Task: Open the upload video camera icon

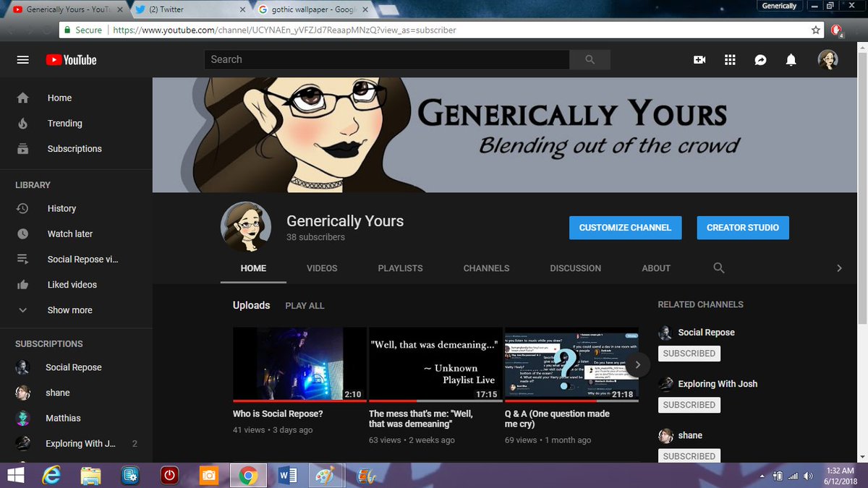Action: [x=699, y=60]
